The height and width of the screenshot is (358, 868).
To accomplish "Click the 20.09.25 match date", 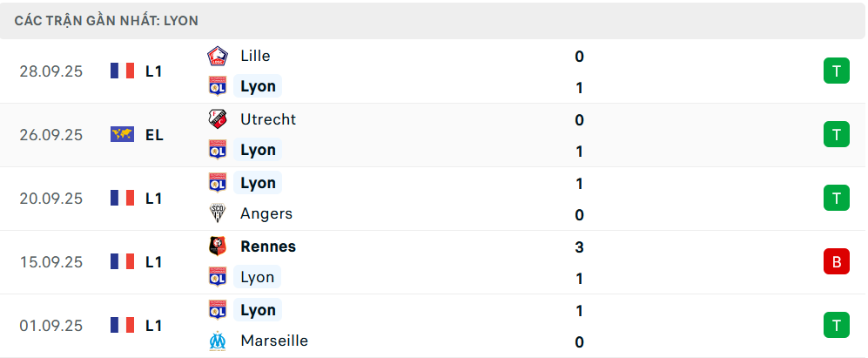I will (50, 199).
